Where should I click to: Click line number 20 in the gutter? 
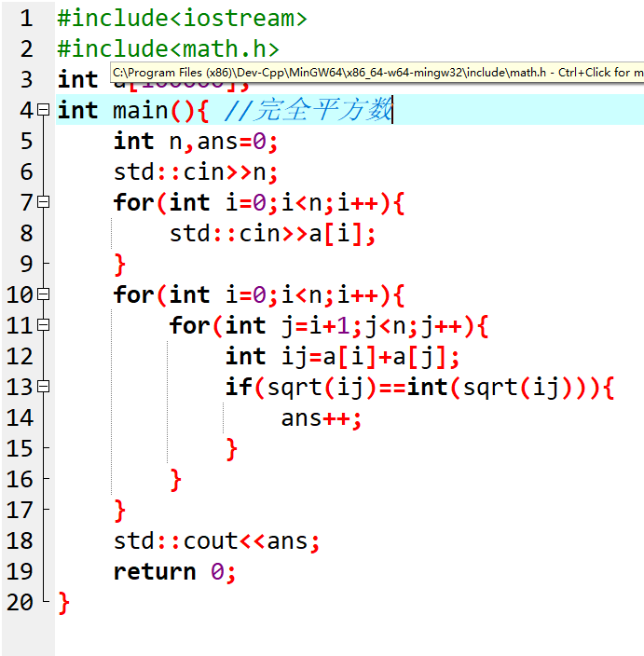pyautogui.click(x=20, y=603)
